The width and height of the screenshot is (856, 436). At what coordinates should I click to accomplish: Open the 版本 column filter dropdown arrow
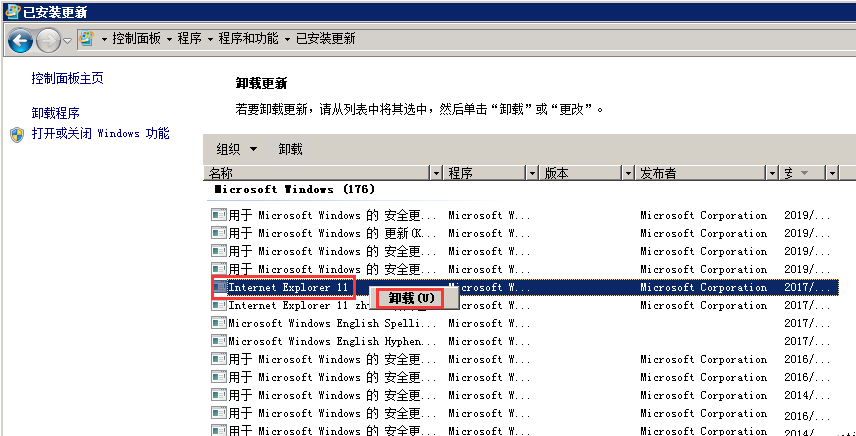point(629,174)
